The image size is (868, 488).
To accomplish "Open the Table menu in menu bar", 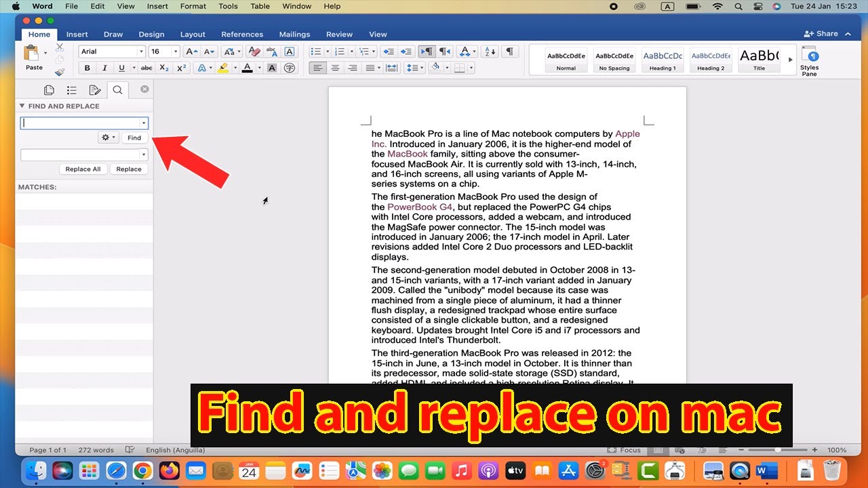I will pos(260,6).
